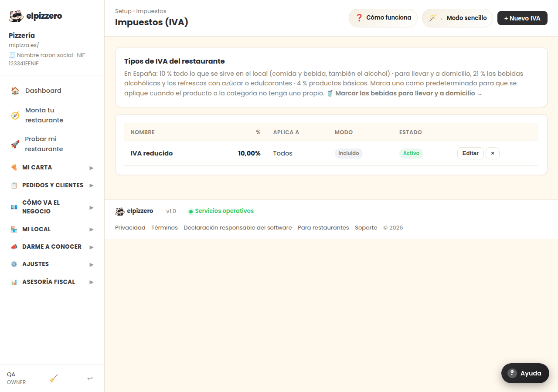558x392 pixels.
Task: Expand the MI CARTA menu section
Action: tap(52, 167)
